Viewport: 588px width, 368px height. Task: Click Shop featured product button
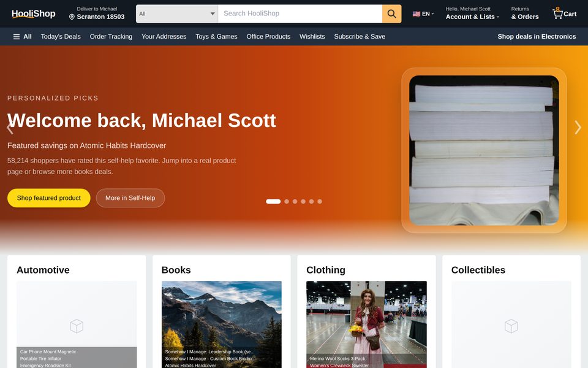pos(49,198)
